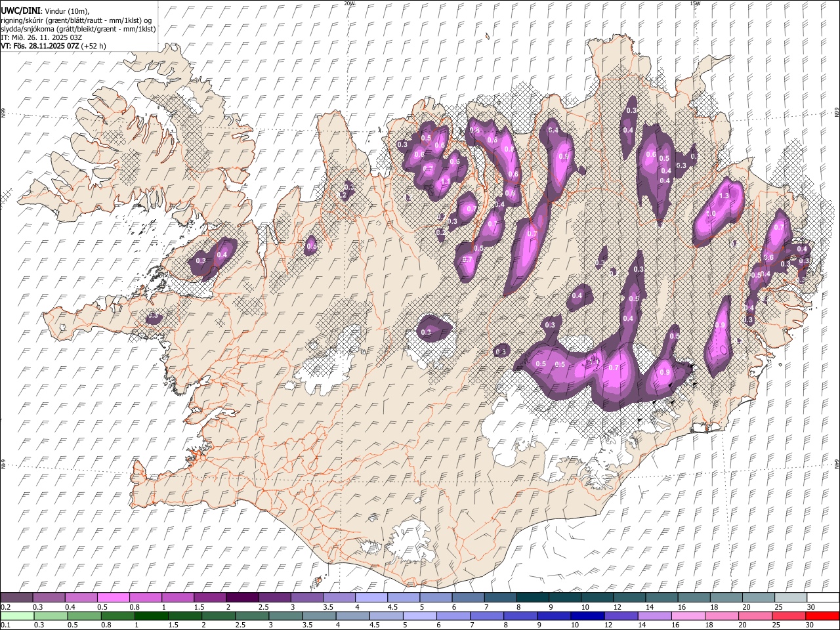Select the dark green lower legend swatch at 1
The image size is (840, 630).
tap(152, 616)
